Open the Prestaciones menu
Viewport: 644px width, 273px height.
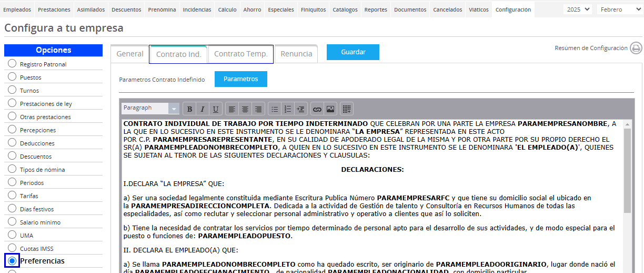click(54, 9)
